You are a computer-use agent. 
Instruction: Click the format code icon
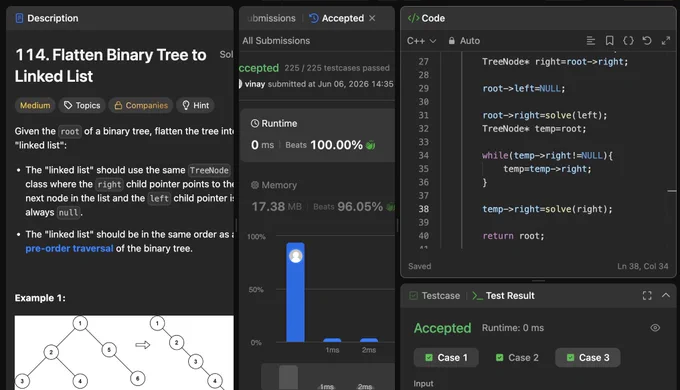(x=591, y=41)
